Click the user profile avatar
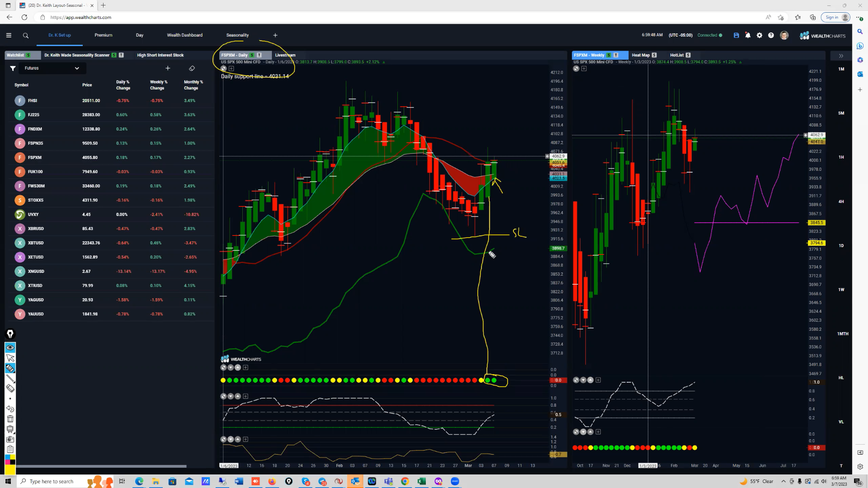Viewport: 868px width, 488px height. click(784, 35)
